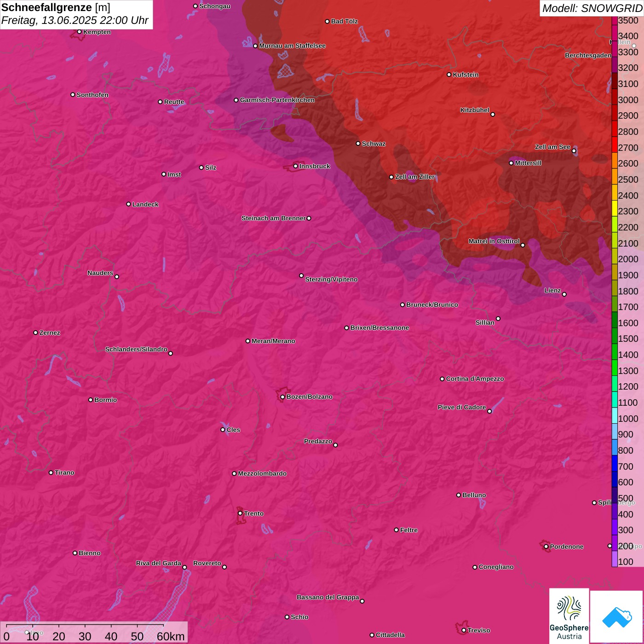Screen dimensions: 644x644
Task: Select the 2300 m yellow legend color
Action: pos(615,208)
